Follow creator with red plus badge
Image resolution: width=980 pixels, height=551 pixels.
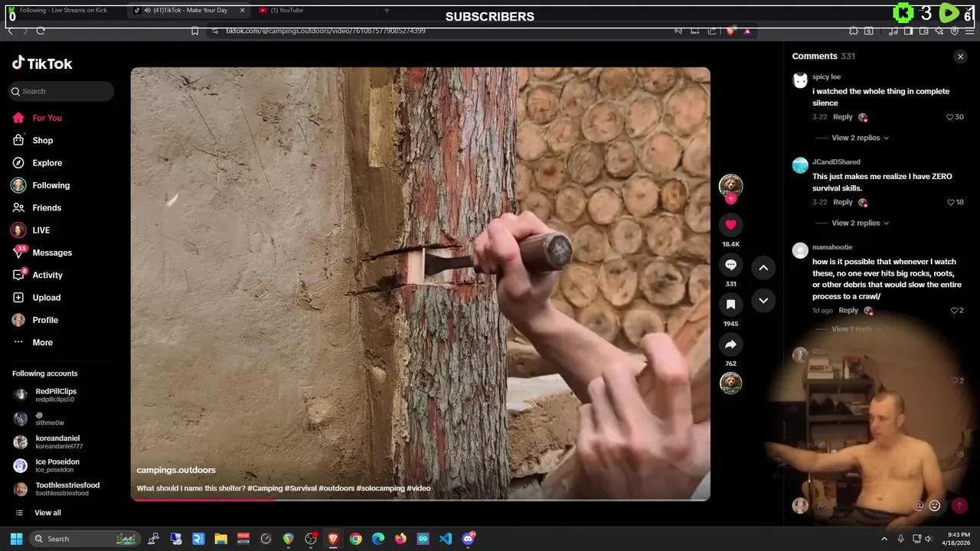click(730, 199)
